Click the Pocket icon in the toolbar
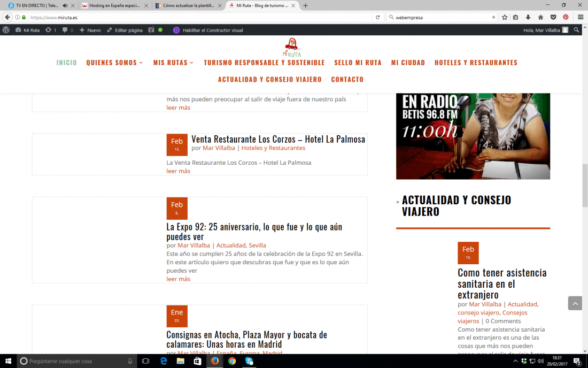588x368 pixels. (553, 17)
